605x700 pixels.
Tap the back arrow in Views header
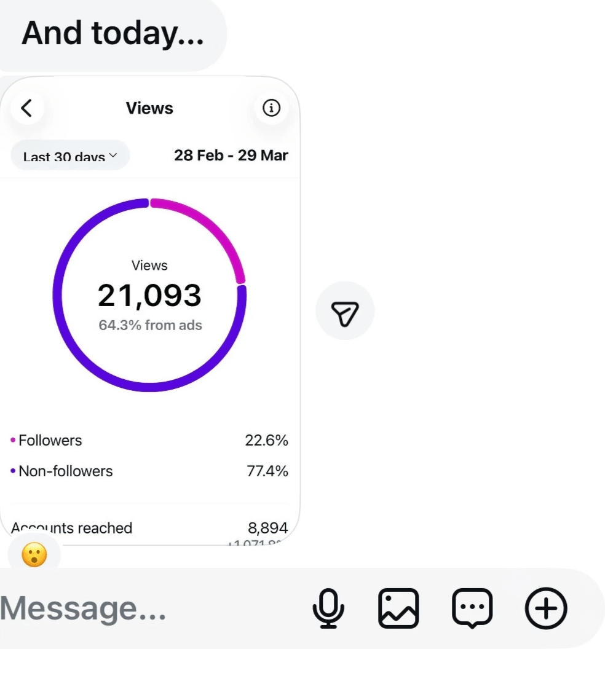pos(26,108)
